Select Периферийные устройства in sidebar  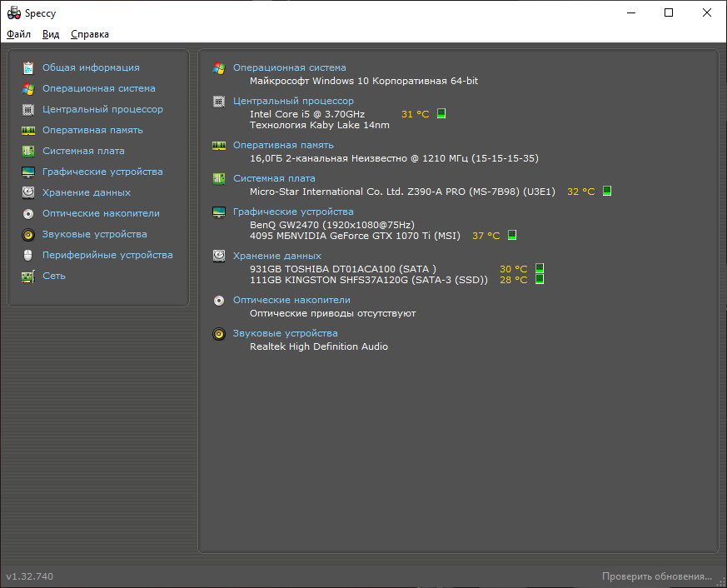(x=107, y=255)
